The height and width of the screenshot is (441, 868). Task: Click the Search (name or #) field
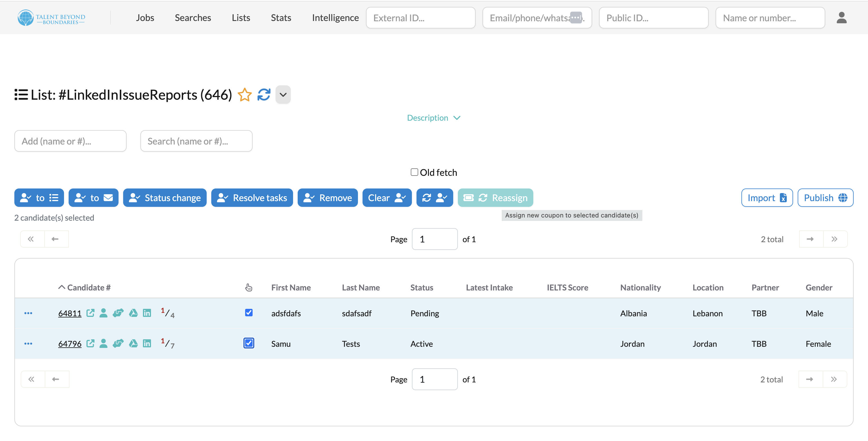(196, 141)
